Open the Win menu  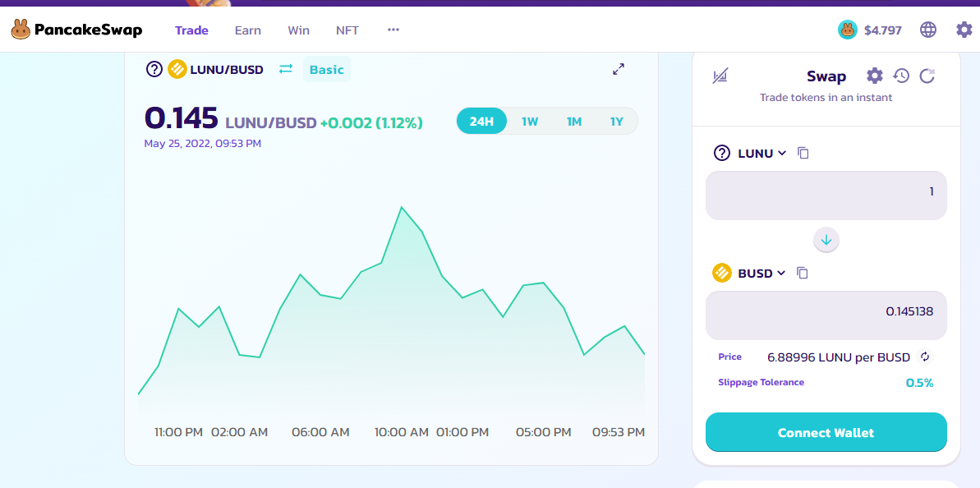(298, 30)
